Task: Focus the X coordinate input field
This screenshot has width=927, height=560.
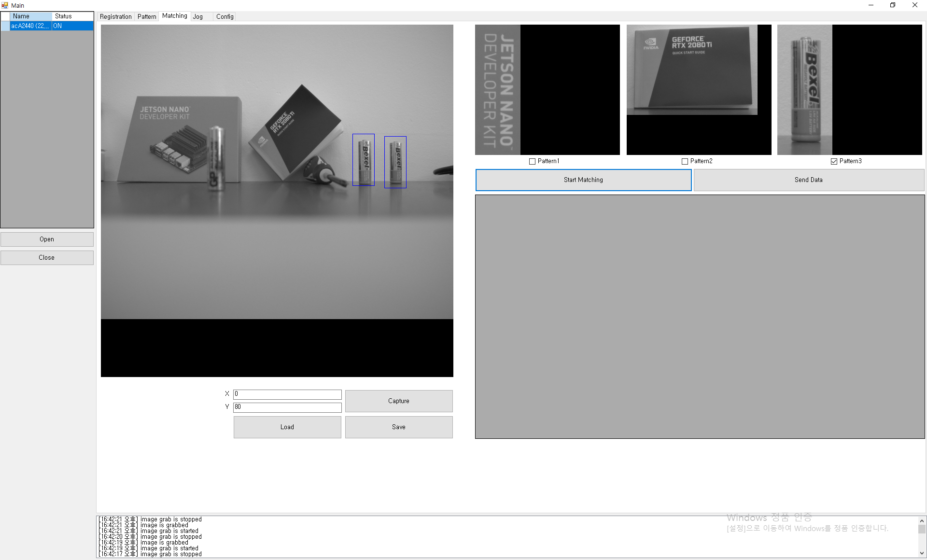Action: coord(287,394)
